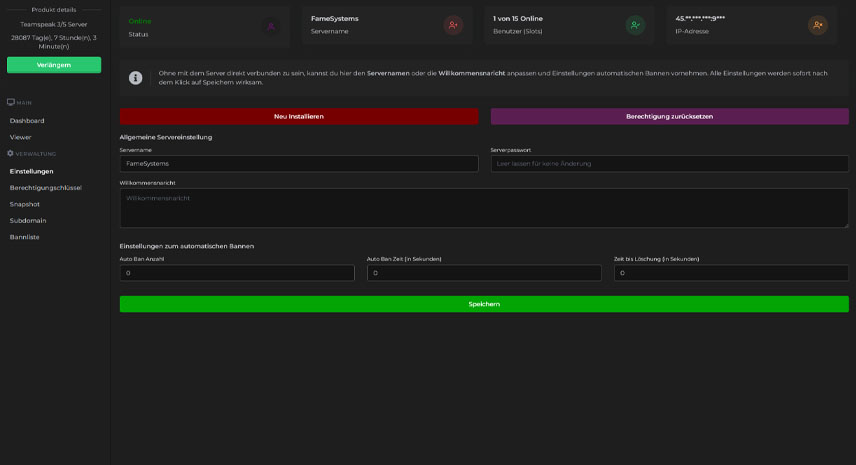Click the orange icon in IP-Adresse card
This screenshot has height=465, width=856.
817,25
